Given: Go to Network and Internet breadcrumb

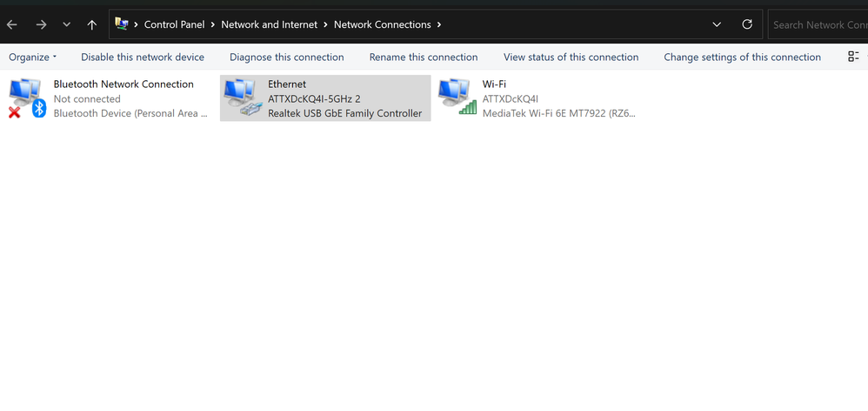Looking at the screenshot, I should click(x=271, y=24).
